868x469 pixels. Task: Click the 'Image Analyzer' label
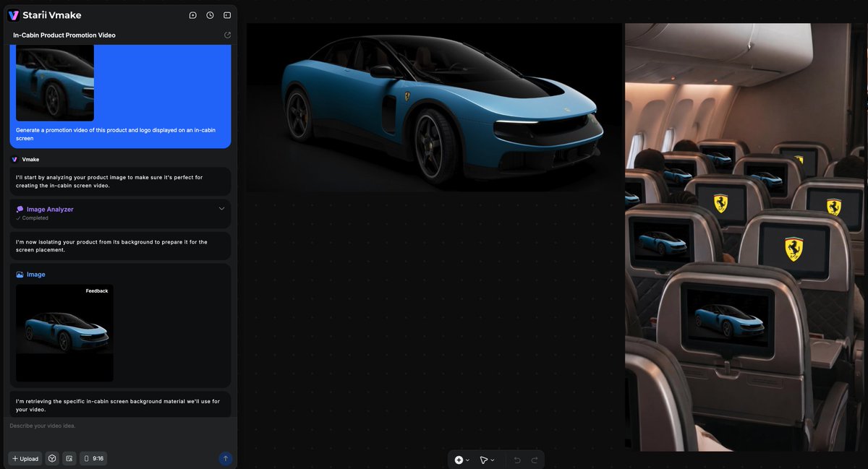50,209
